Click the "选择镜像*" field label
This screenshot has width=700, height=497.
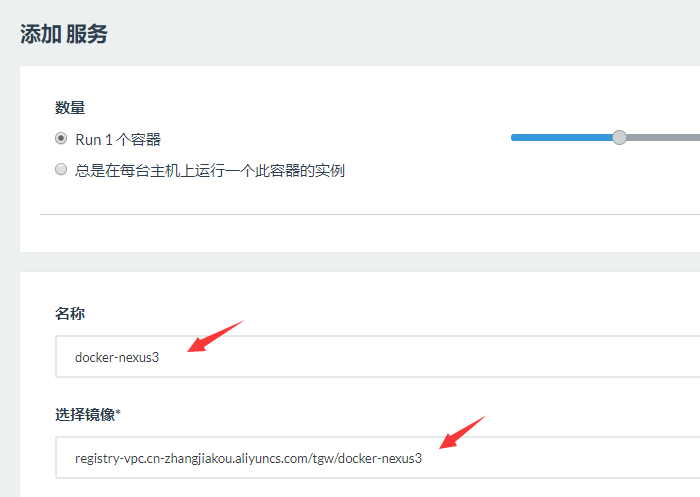88,415
